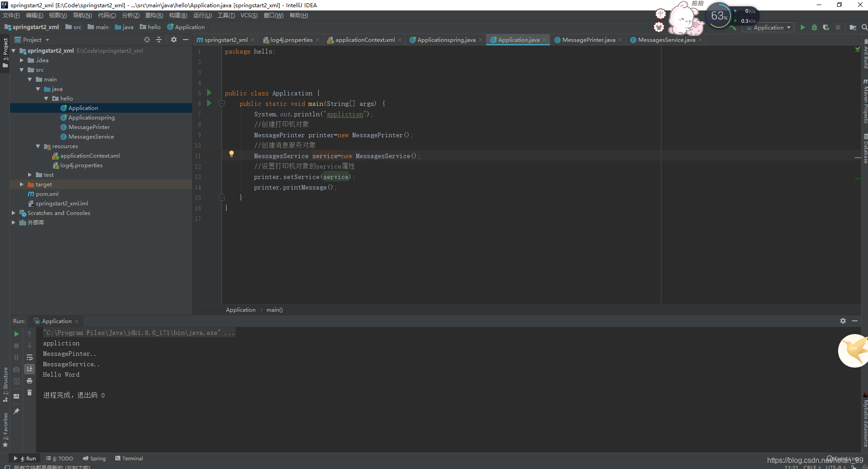The image size is (868, 469).
Task: Expand Scratches and Consoles node
Action: [x=13, y=213]
